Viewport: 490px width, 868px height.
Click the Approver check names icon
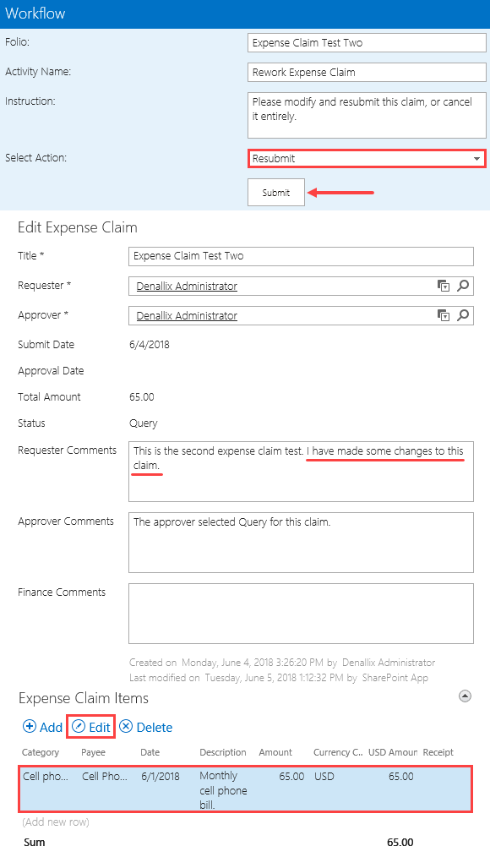444,315
